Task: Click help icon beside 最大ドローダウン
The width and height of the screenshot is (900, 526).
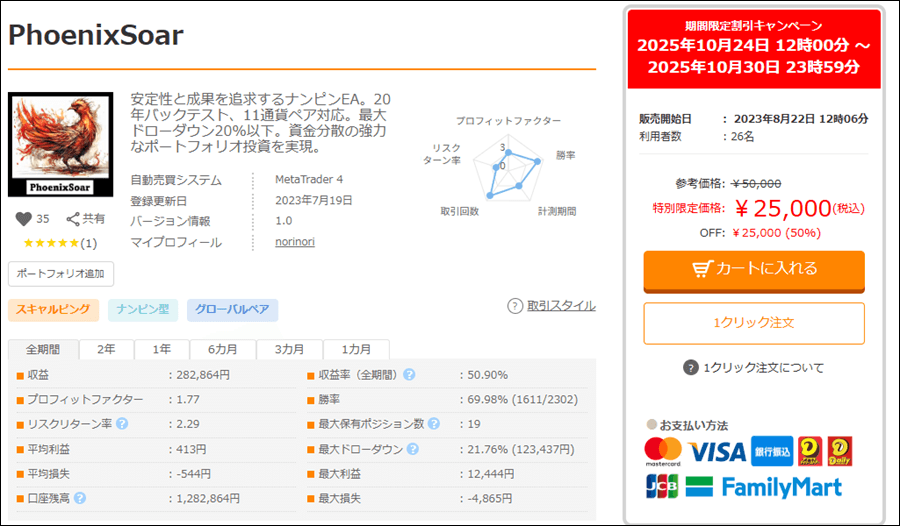Action: point(410,449)
